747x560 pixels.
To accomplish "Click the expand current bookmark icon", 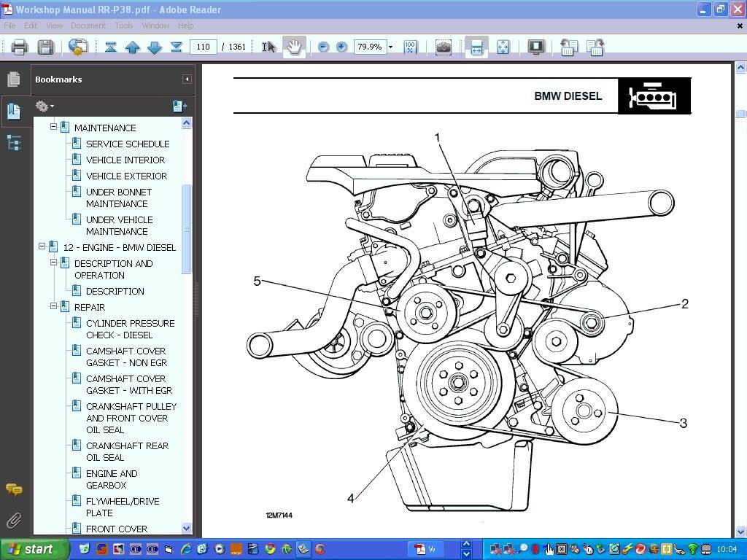I will point(179,106).
